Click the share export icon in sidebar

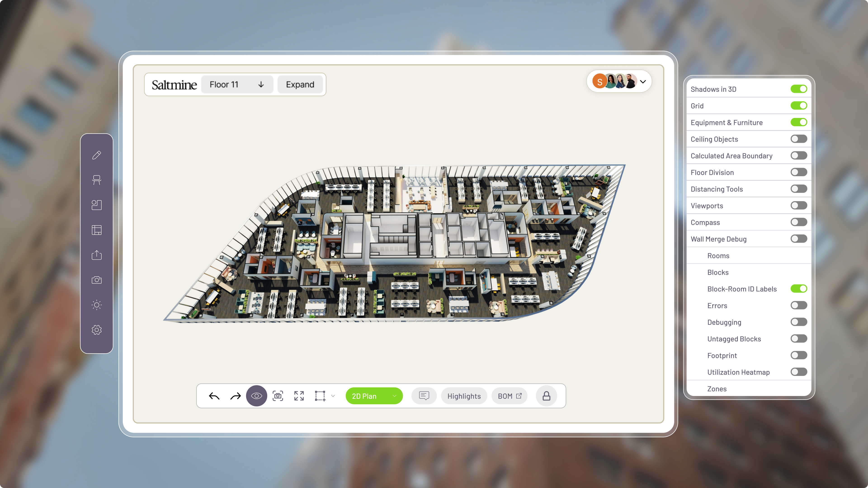tap(97, 255)
